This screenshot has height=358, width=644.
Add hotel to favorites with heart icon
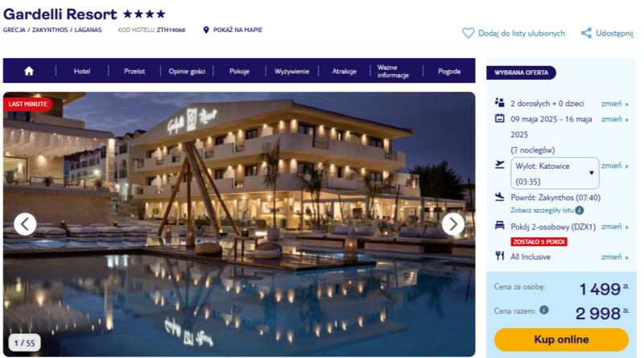(469, 33)
